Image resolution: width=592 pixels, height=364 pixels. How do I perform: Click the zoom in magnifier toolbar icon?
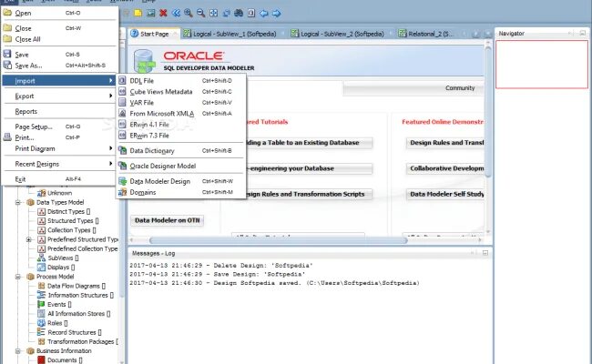(x=188, y=14)
